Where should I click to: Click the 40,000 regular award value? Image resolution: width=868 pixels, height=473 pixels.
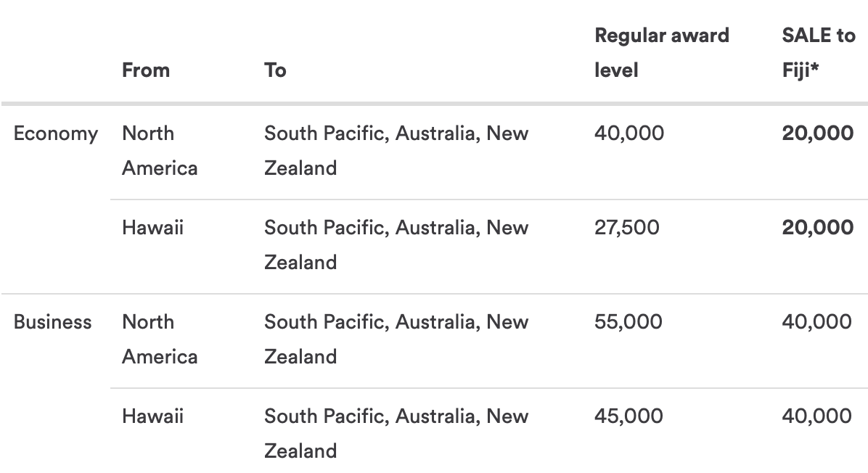point(629,133)
